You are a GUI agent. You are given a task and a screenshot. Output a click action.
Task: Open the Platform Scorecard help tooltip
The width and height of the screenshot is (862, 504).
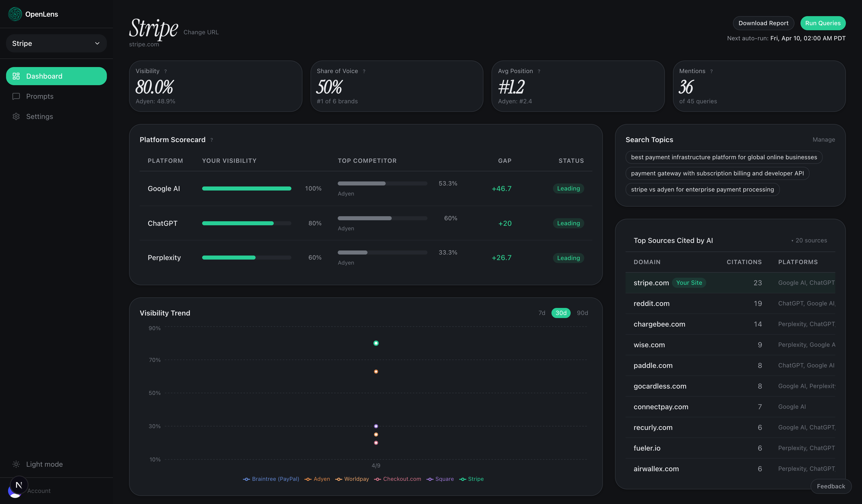(x=211, y=140)
